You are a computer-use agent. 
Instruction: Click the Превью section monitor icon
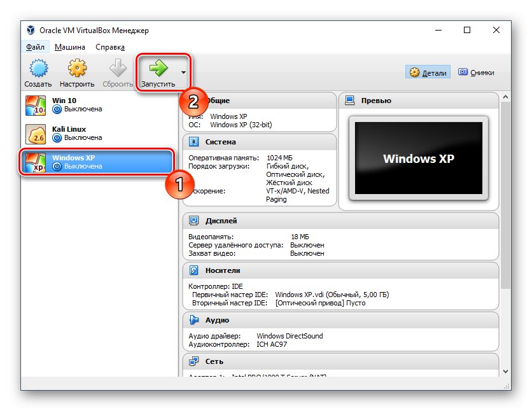click(x=350, y=101)
